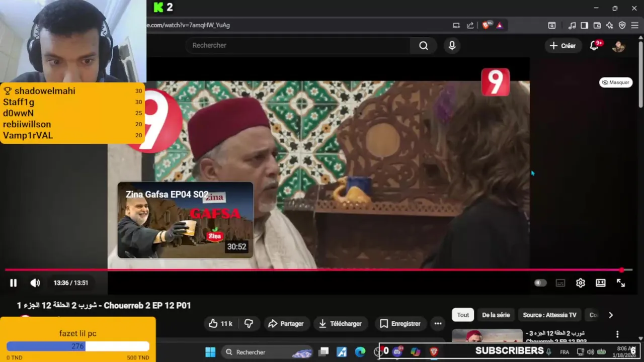Click shadowelmahi in the leaderboard overlay
Image resolution: width=644 pixels, height=362 pixels.
pos(45,91)
